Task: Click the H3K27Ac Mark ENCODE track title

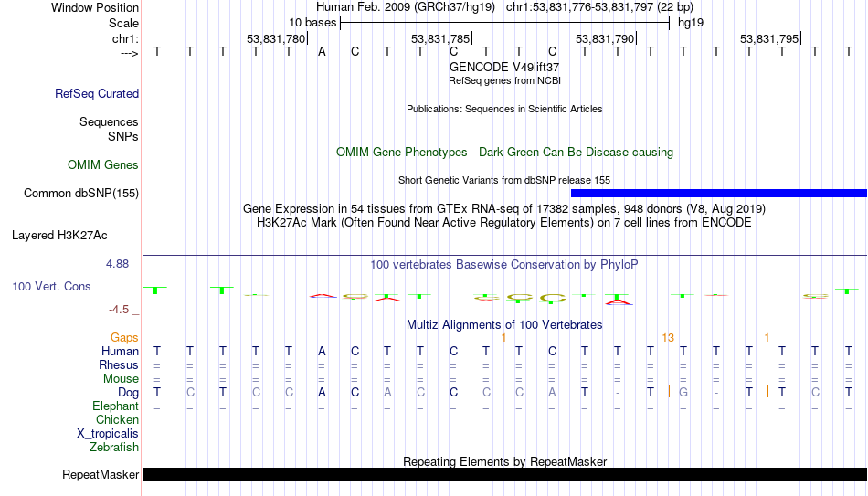Action: tap(504, 223)
